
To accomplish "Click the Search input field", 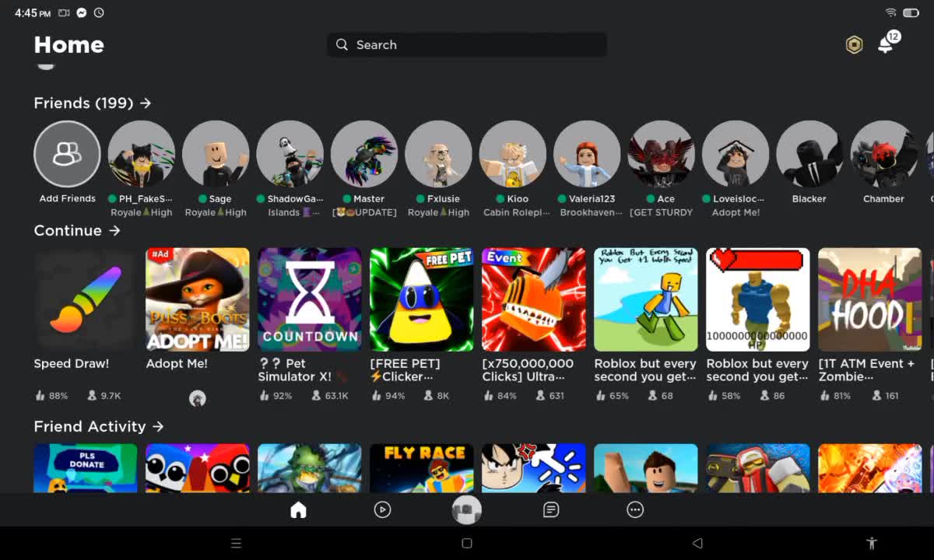I will pos(467,44).
